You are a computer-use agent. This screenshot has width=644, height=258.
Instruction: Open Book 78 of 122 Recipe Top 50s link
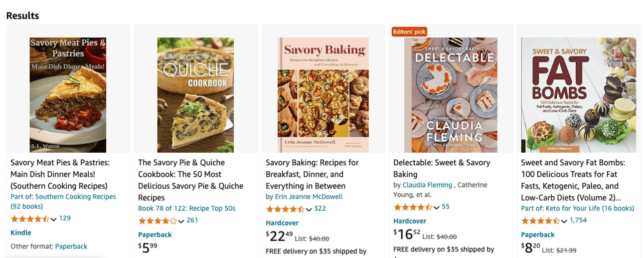[186, 209]
